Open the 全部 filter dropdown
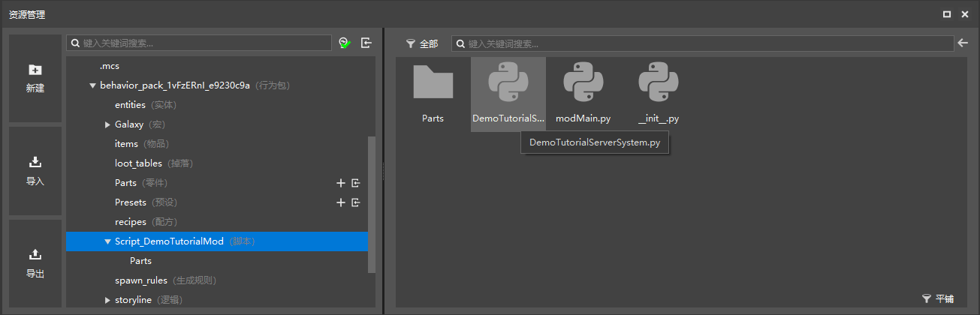The image size is (980, 315). click(x=421, y=44)
